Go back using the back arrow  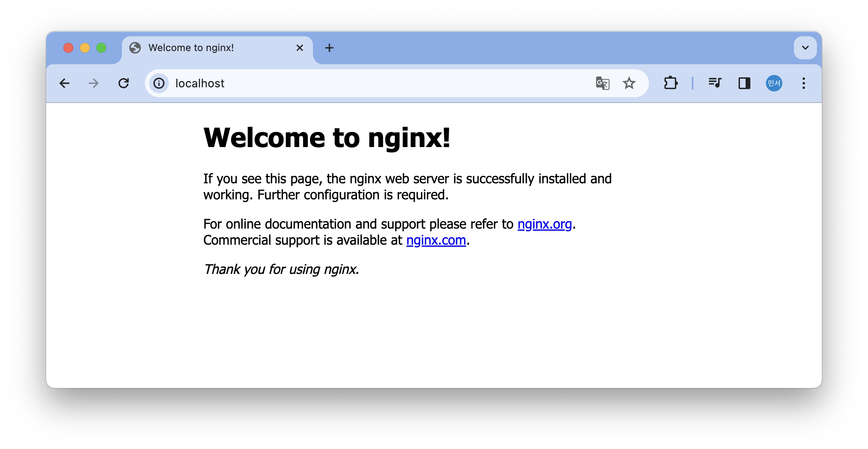tap(65, 83)
